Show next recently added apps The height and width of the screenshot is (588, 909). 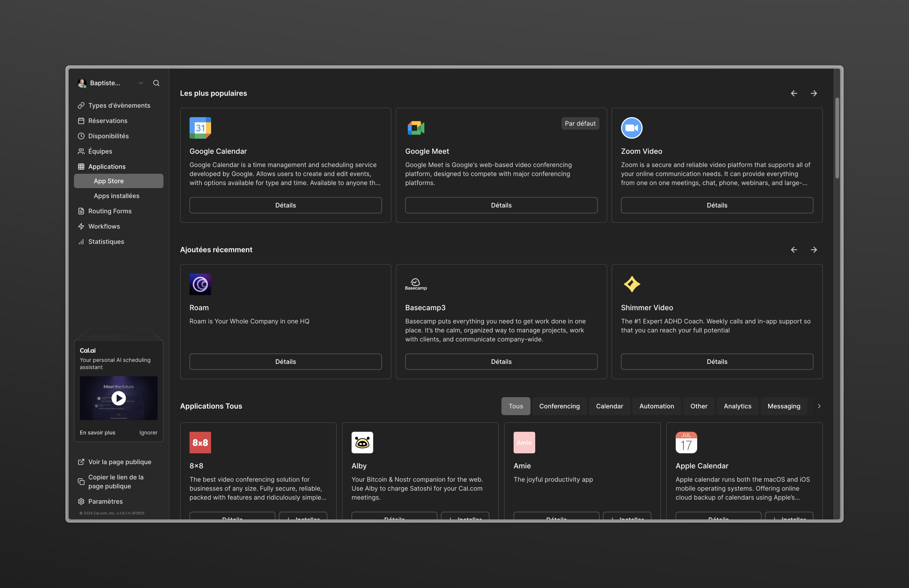814,250
